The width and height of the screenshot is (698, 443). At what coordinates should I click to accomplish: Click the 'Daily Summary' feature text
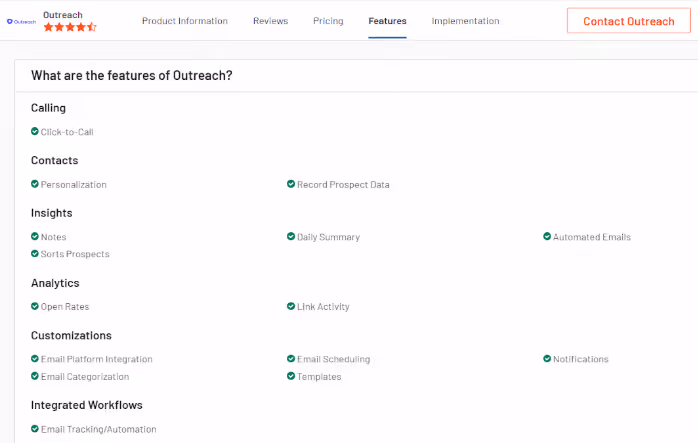click(329, 237)
